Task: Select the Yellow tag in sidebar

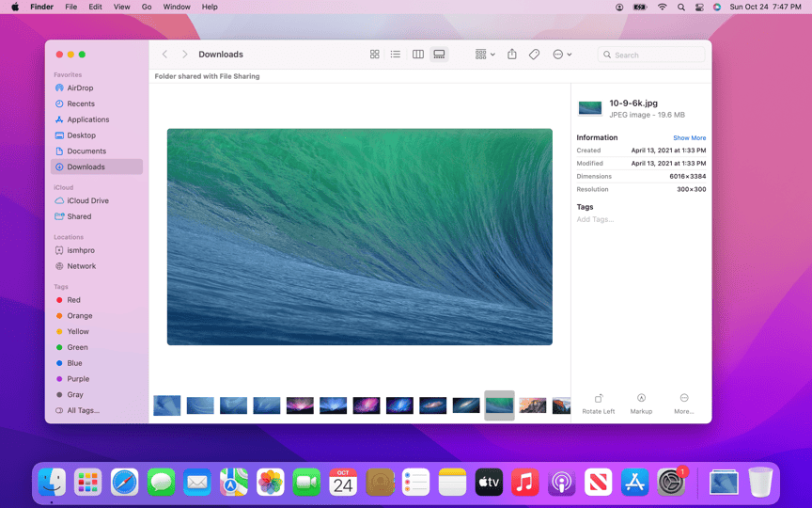Action: tap(97, 332)
